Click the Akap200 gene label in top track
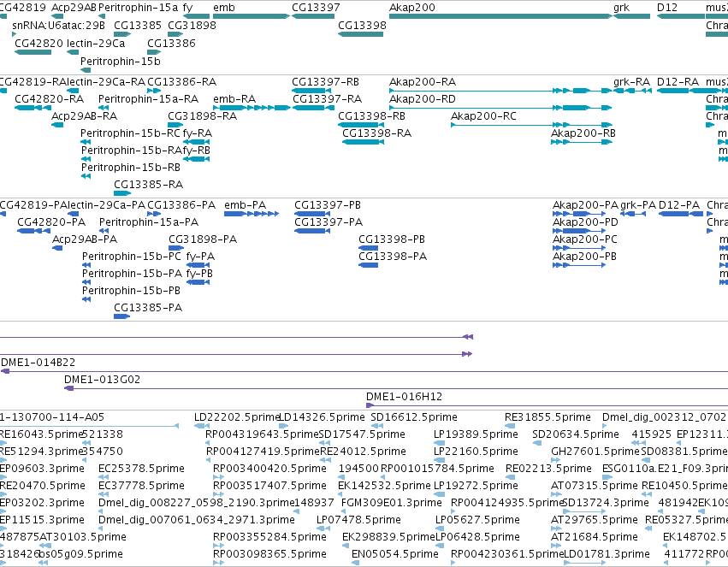The height and width of the screenshot is (567, 728). pyautogui.click(x=411, y=8)
